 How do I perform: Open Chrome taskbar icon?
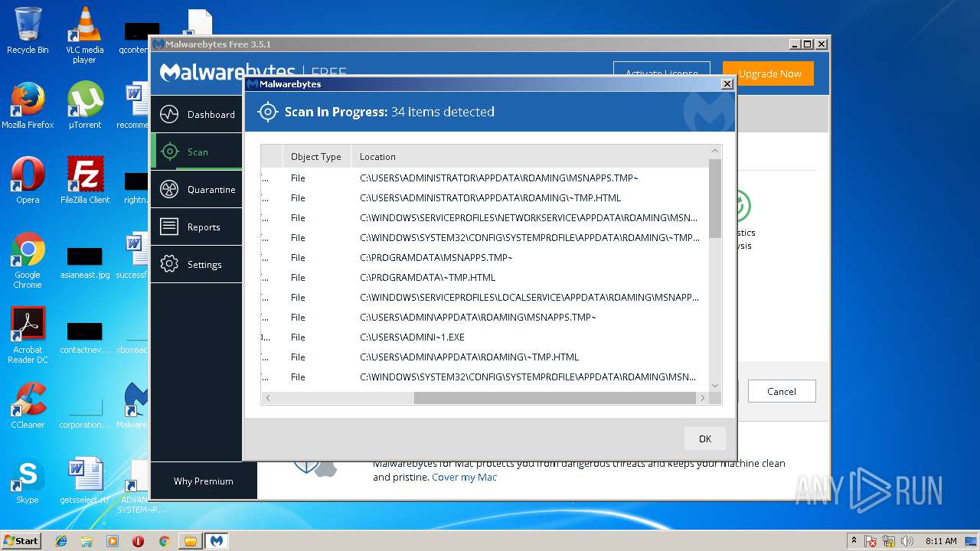click(x=164, y=541)
